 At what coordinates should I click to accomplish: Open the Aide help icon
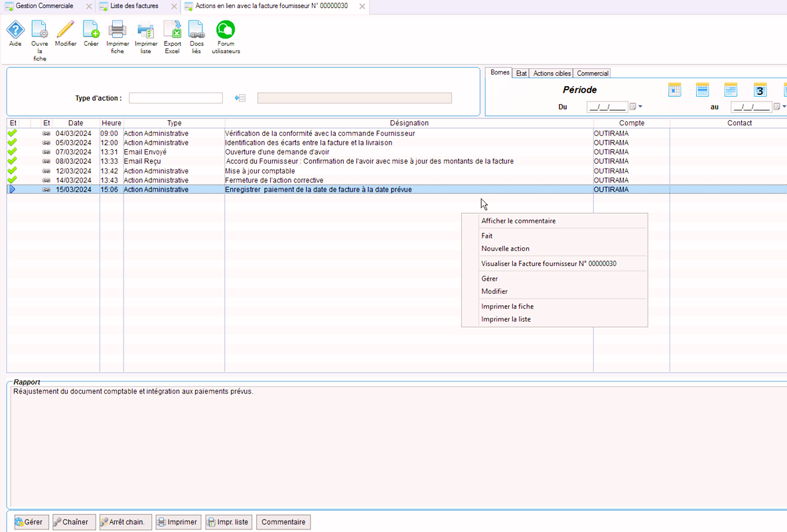click(15, 30)
